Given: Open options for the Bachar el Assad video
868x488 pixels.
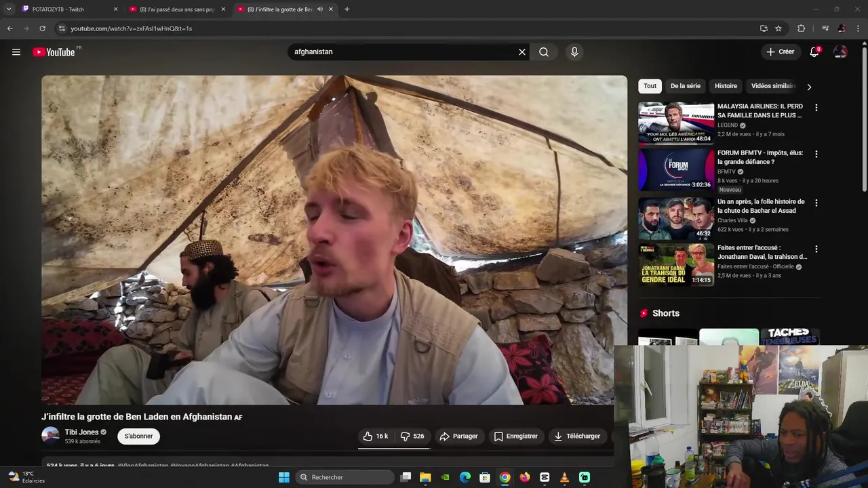Looking at the screenshot, I should point(816,203).
